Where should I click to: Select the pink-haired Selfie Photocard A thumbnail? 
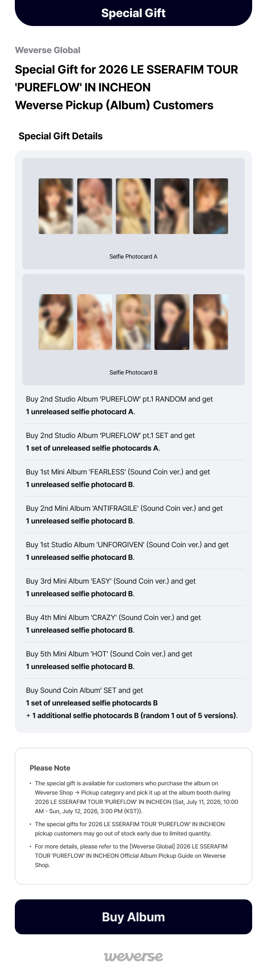tap(95, 206)
